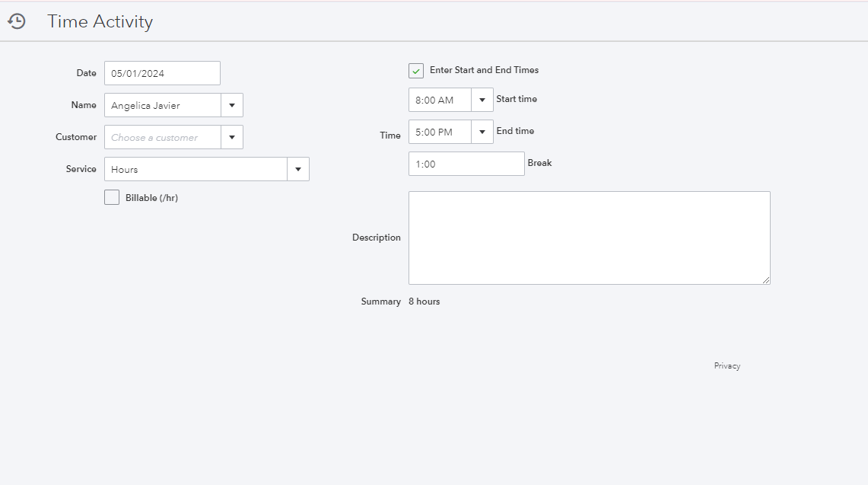
Task: Click the Start time field showing 8:00 AM
Action: click(440, 100)
